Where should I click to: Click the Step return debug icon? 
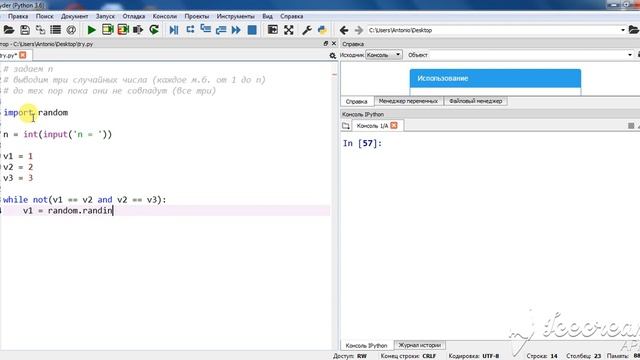click(221, 30)
